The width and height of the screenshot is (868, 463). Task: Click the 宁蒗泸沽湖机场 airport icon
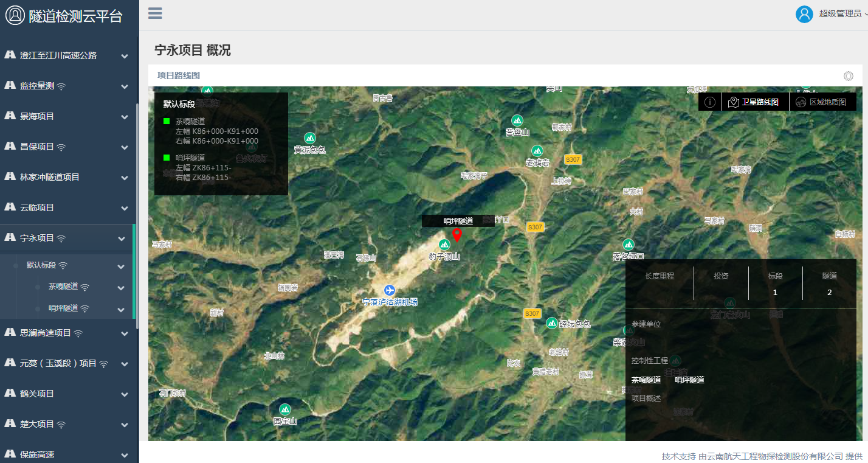(390, 290)
